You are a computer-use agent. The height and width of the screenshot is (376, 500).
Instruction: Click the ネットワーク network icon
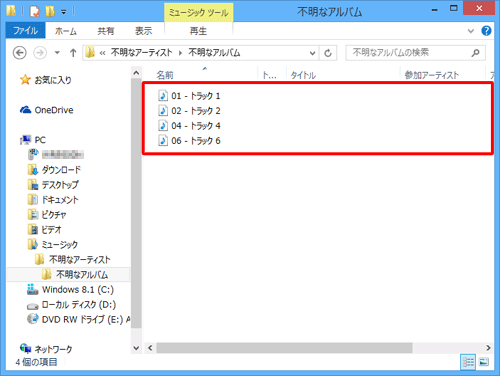25,348
